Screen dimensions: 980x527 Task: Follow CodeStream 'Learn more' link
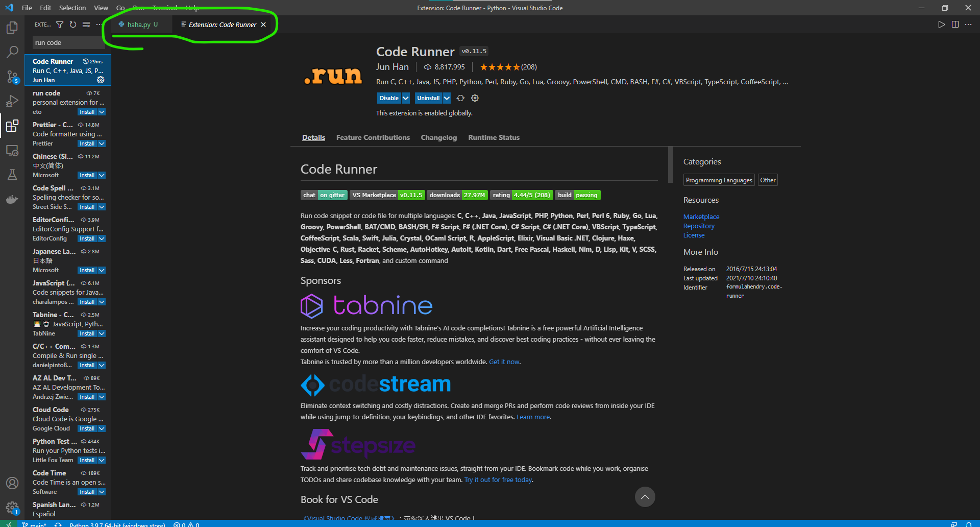coord(533,417)
